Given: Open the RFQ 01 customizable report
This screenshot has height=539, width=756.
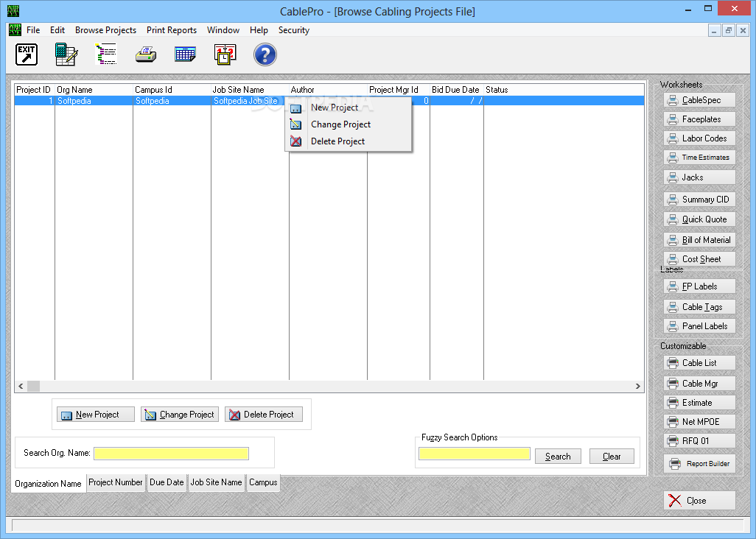Looking at the screenshot, I should 699,441.
